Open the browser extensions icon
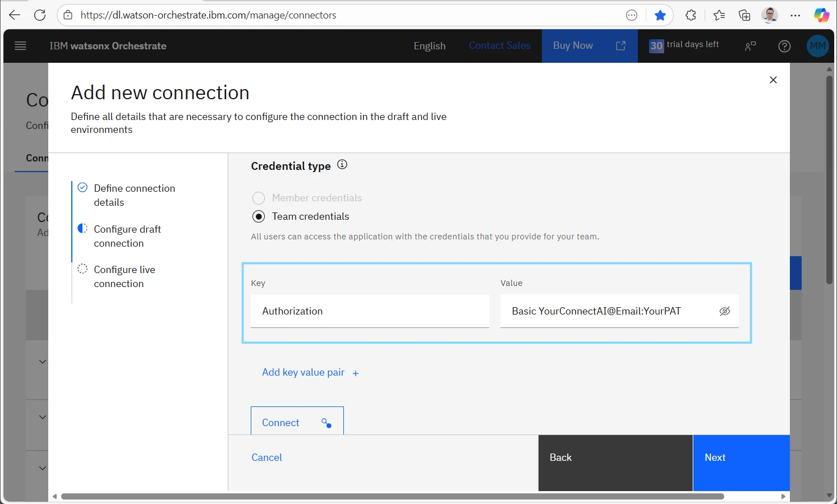Image resolution: width=837 pixels, height=504 pixels. point(691,15)
